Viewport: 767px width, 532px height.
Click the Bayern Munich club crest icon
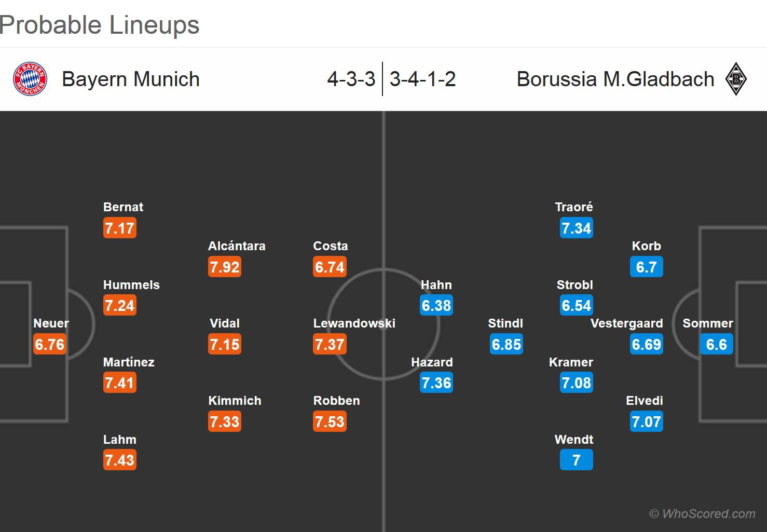tap(30, 79)
